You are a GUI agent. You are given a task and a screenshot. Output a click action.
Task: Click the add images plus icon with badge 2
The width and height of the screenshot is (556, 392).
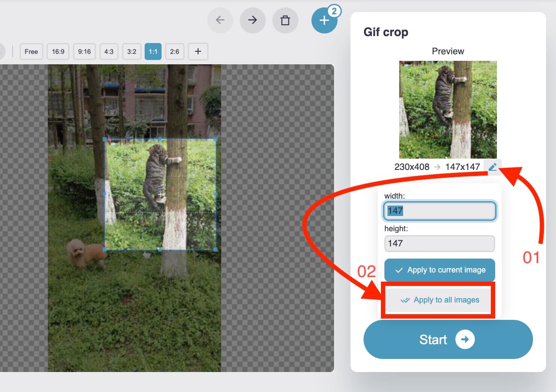point(324,20)
